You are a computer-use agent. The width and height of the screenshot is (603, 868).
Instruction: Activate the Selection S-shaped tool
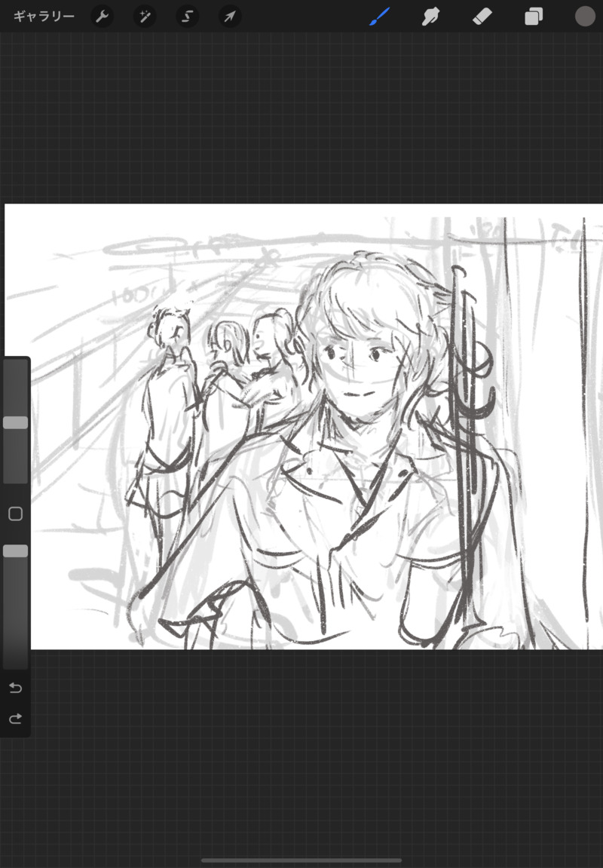click(187, 17)
